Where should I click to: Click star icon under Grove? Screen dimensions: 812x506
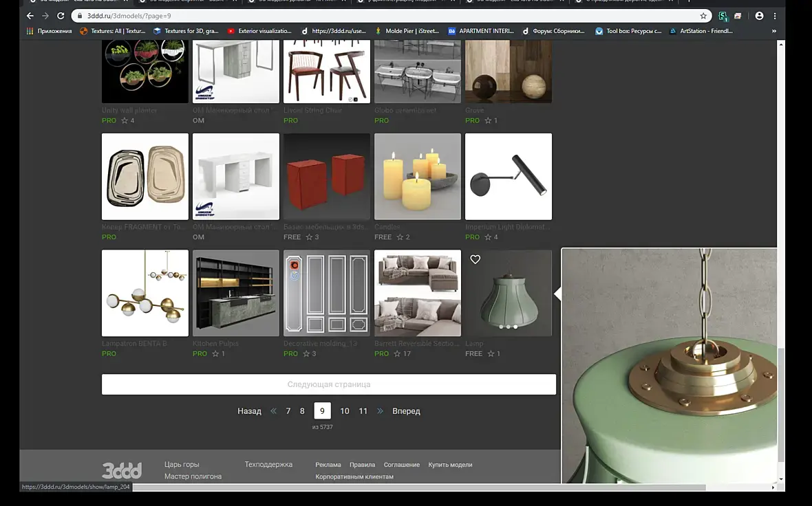(x=488, y=120)
